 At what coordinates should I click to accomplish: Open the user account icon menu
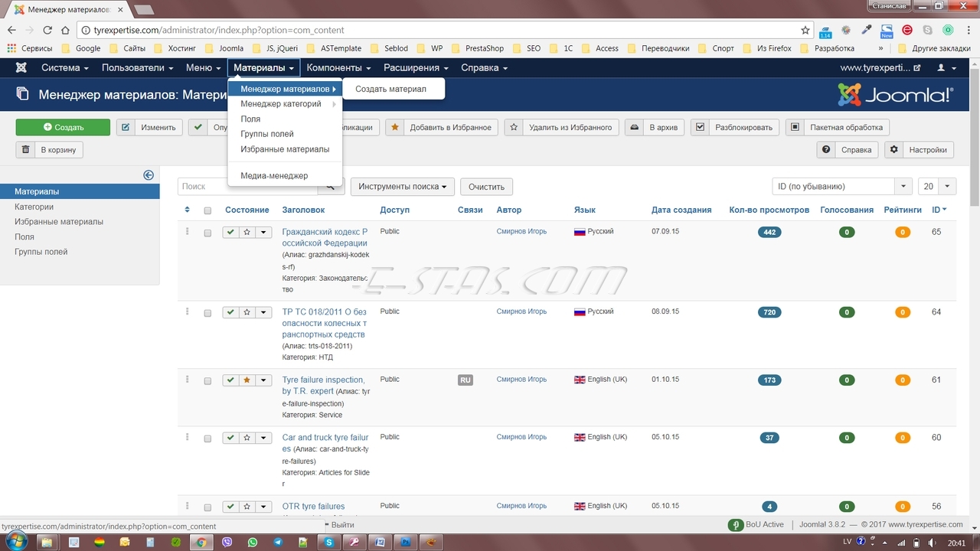pyautogui.click(x=946, y=67)
